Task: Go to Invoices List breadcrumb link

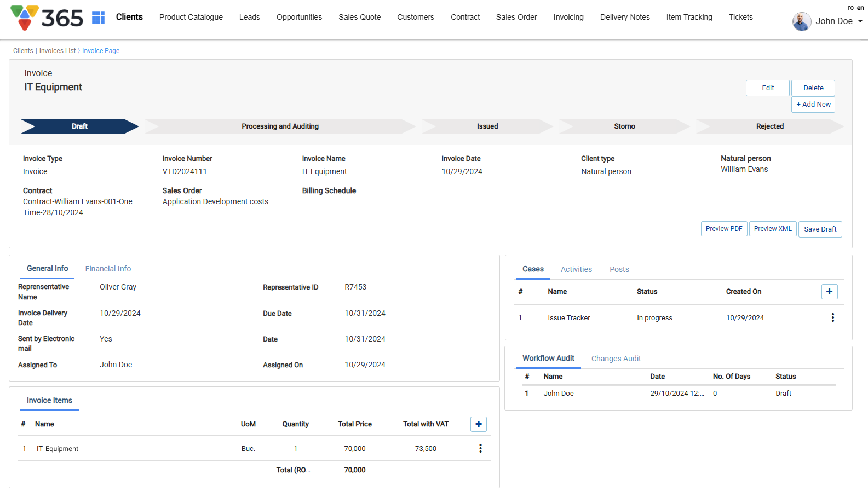Action: pos(58,51)
